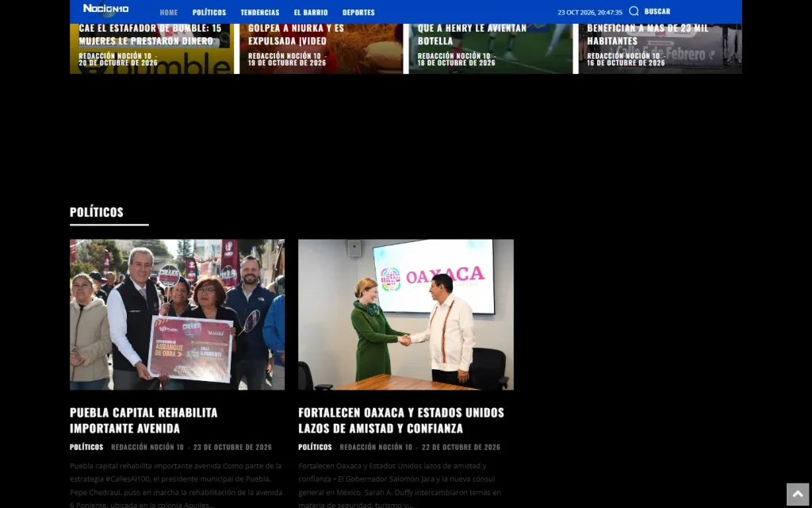Click the Políticos section heading
812x508 pixels.
tap(97, 212)
